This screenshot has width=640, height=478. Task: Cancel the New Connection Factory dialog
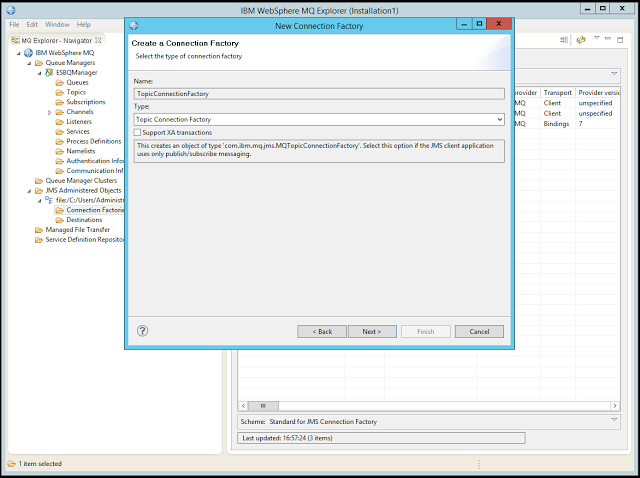479,331
